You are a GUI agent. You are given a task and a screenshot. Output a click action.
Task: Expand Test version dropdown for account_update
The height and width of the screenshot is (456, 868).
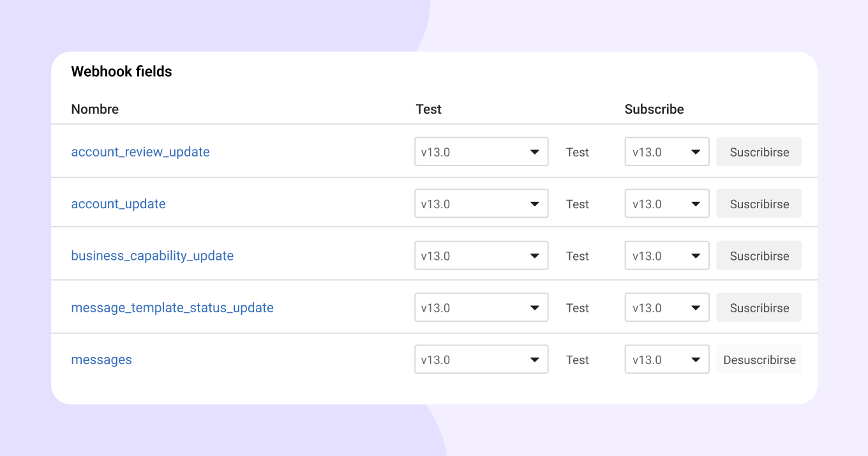[481, 204]
